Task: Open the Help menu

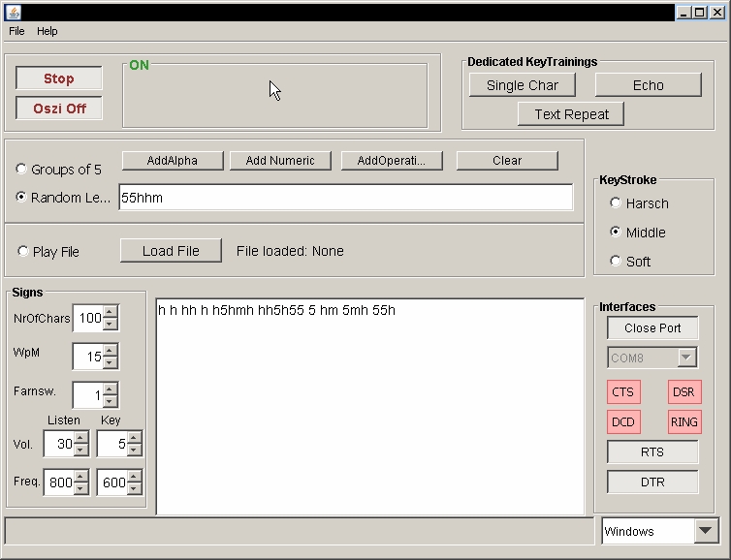Action: (48, 31)
